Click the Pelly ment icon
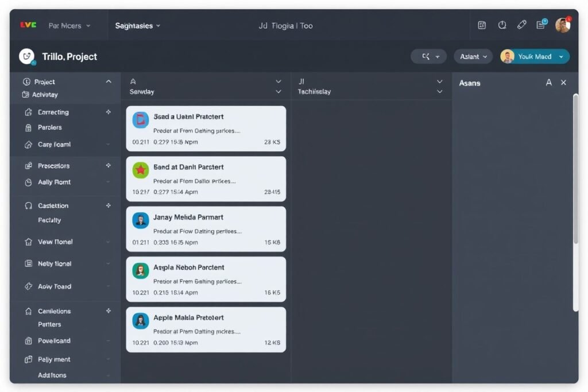Screen dimensions: 588x392 point(28,360)
